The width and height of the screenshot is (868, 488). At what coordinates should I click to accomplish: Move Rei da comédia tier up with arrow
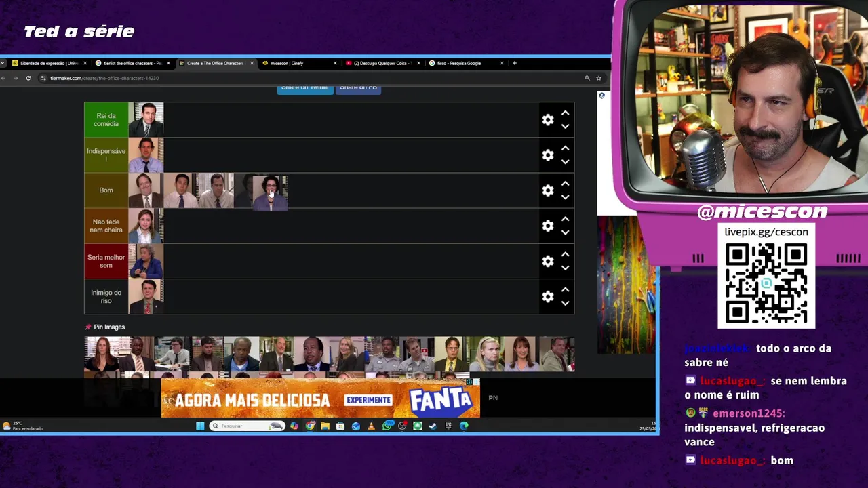pos(565,113)
